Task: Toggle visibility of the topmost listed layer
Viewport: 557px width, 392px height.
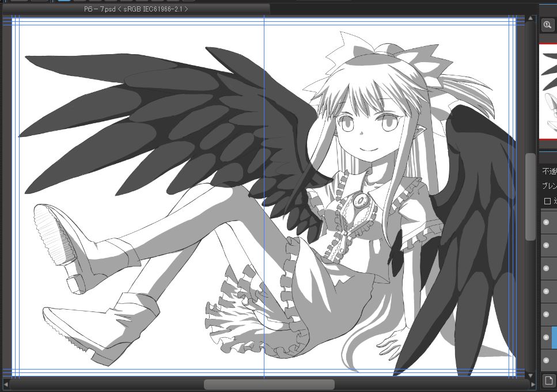Action: click(x=546, y=222)
